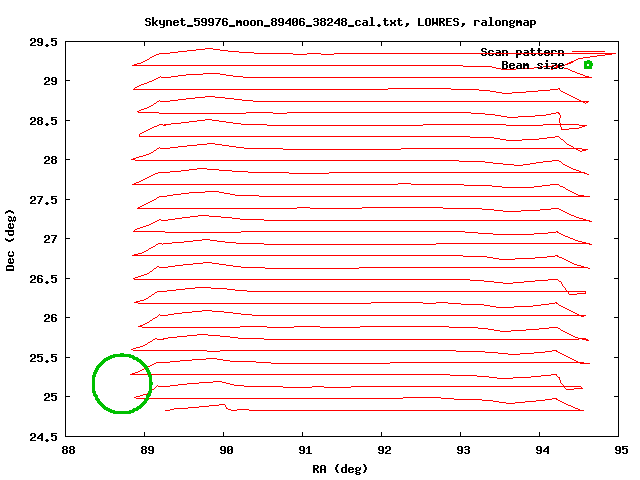Click the 'RA (deg)' x-axis label
Screen dimensions: 640x480
(340, 469)
